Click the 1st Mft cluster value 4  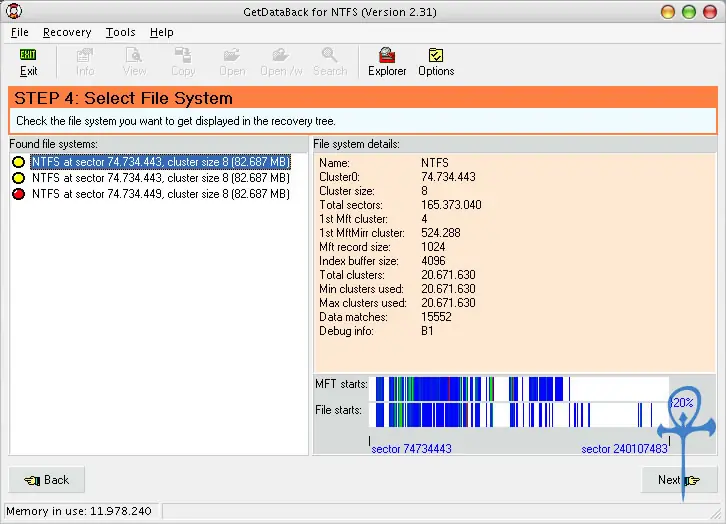click(424, 219)
